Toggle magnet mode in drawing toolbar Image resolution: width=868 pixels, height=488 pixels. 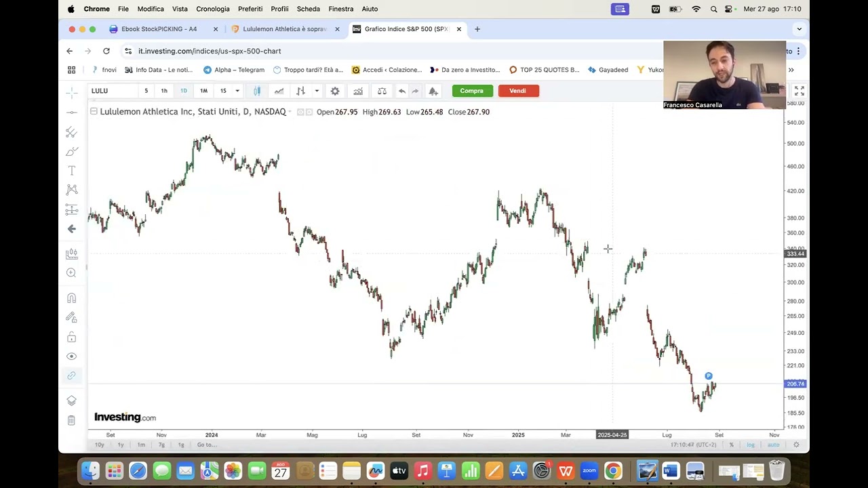click(71, 298)
